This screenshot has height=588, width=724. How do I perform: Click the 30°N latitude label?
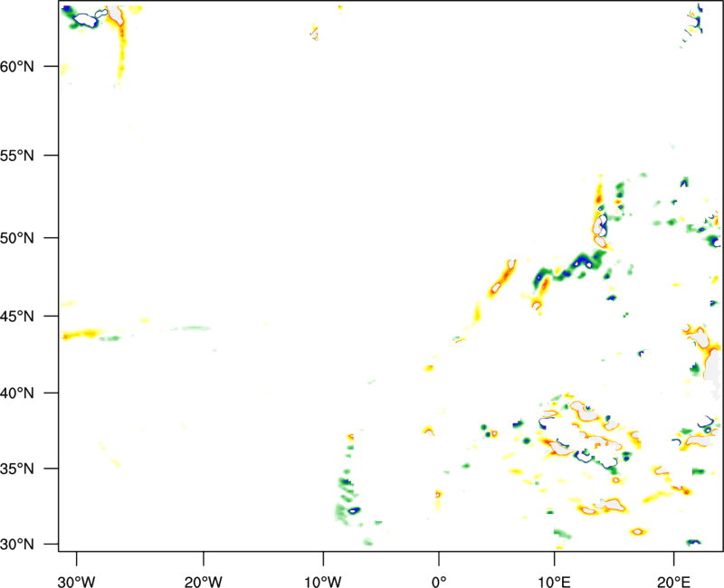coord(17,545)
